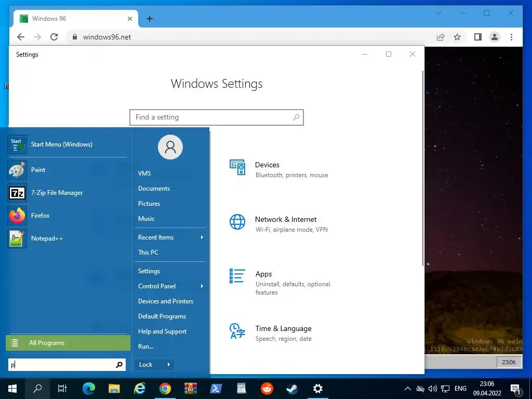The height and width of the screenshot is (399, 532).
Task: Close the Windows 96 tab
Action: click(x=129, y=19)
